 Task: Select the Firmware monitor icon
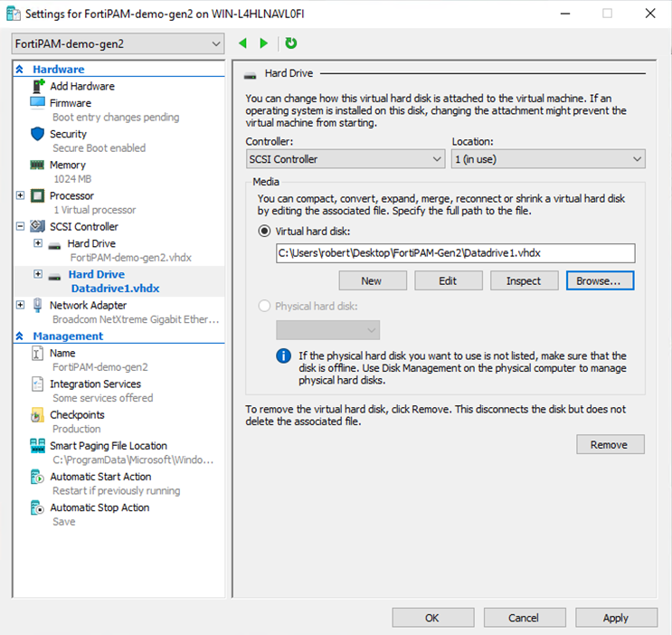[37, 103]
